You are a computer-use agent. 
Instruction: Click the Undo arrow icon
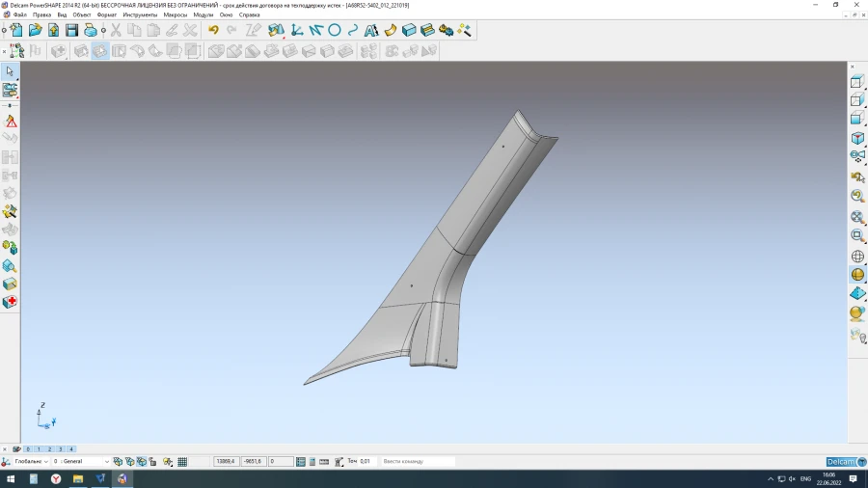[x=213, y=31]
